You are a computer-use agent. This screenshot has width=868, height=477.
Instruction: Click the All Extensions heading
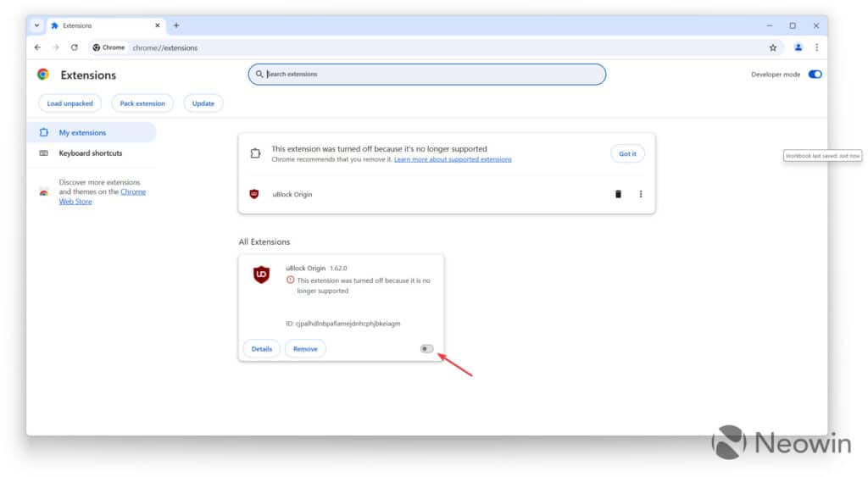click(x=264, y=241)
